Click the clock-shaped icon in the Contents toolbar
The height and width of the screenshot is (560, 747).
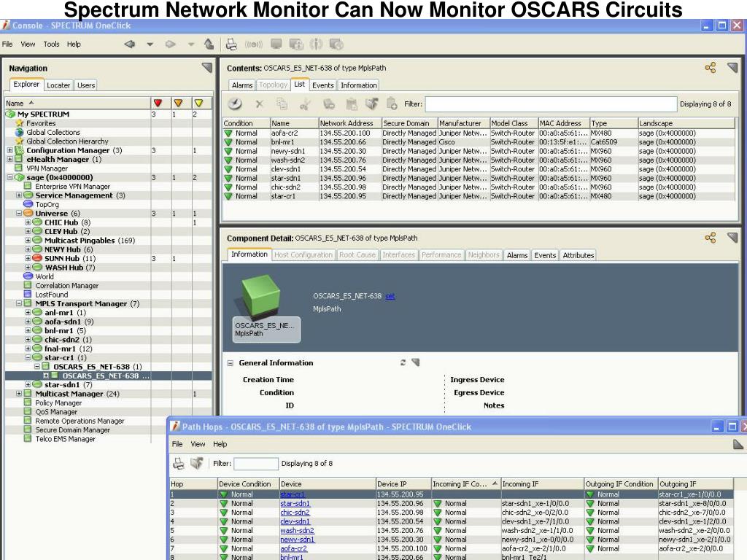(234, 104)
